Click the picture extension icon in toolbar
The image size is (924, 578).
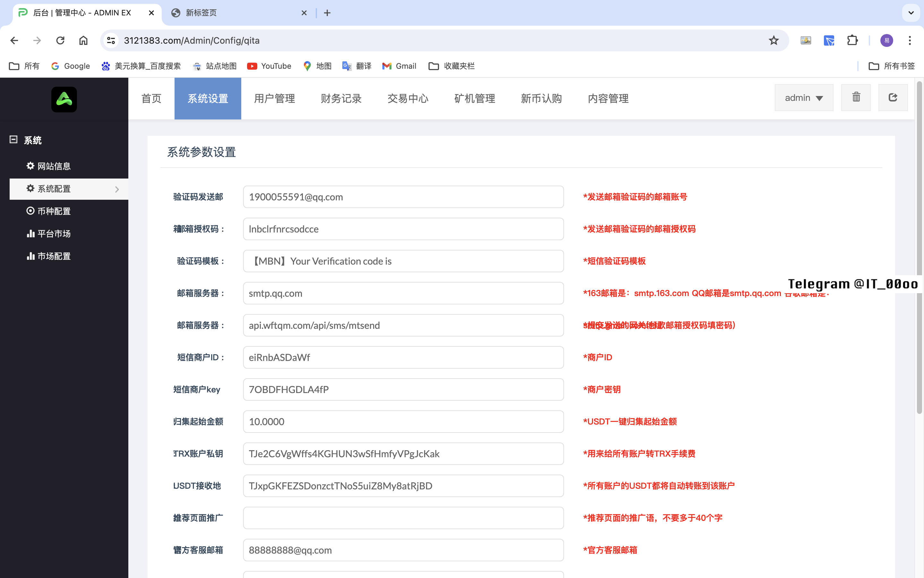tap(806, 40)
